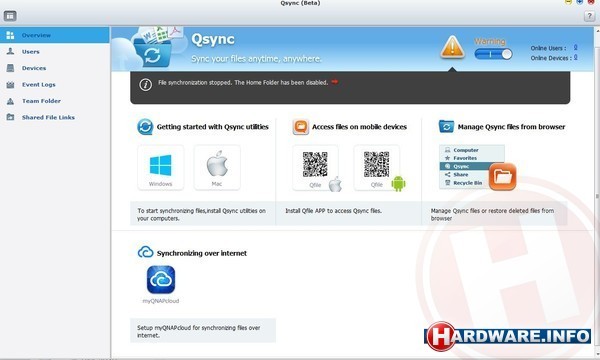Click the Online Devices count link
This screenshot has width=600, height=360.
(575, 57)
